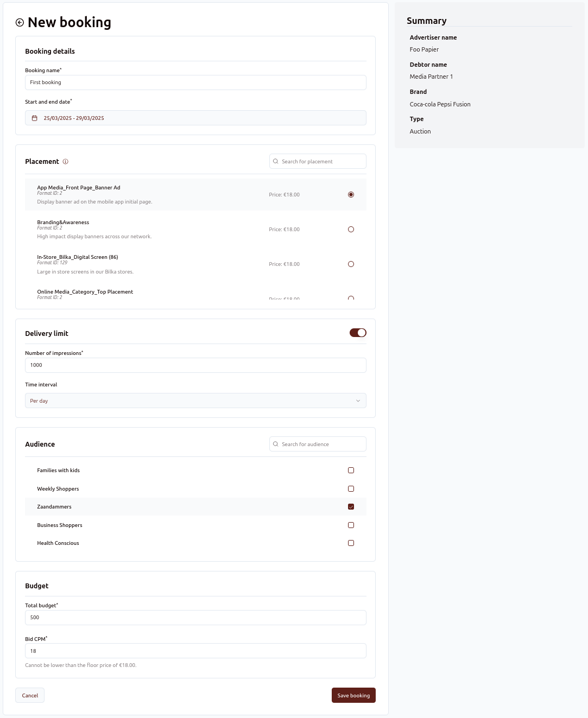Click the Bid CPM input field
The width and height of the screenshot is (588, 718).
tap(195, 651)
